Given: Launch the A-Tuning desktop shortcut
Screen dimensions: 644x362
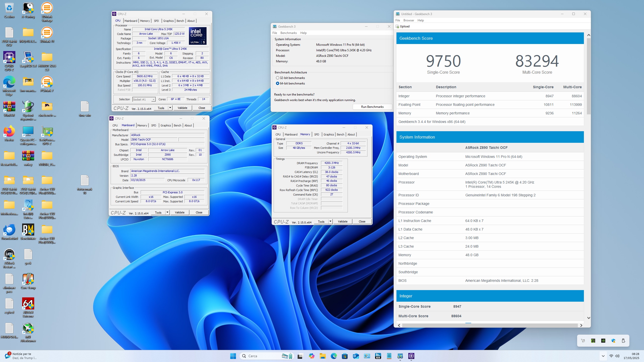Looking at the screenshot, I should 28,10.
